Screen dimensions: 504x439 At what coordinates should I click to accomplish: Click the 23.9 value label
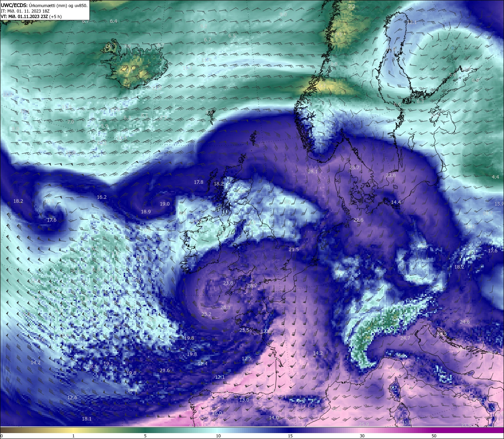click(391, 175)
